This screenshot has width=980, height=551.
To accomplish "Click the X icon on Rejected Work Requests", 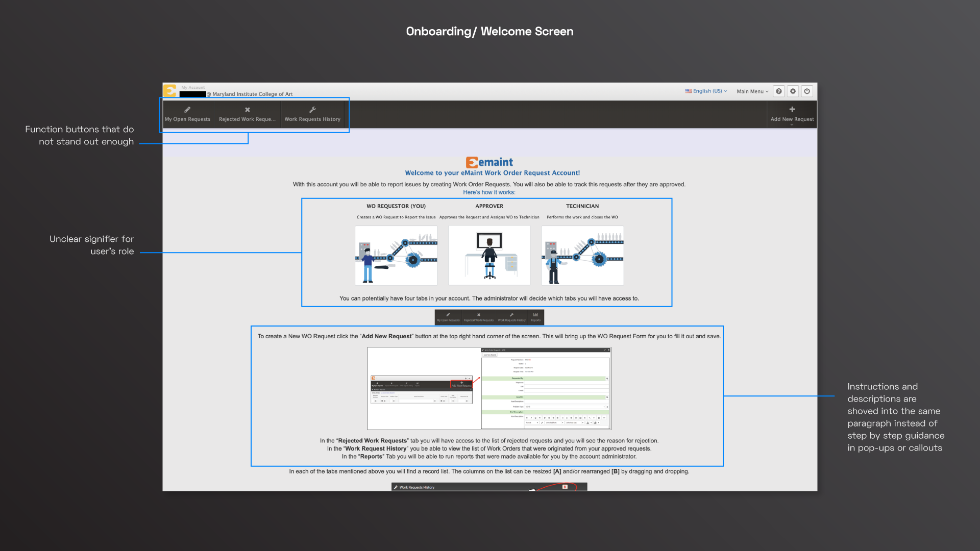I will [x=248, y=110].
